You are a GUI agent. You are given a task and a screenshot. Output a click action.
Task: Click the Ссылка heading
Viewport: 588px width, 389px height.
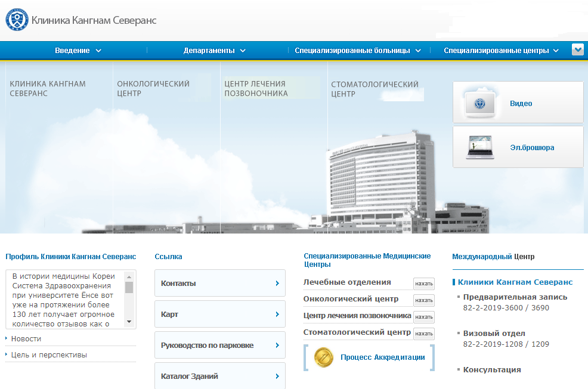click(x=168, y=257)
